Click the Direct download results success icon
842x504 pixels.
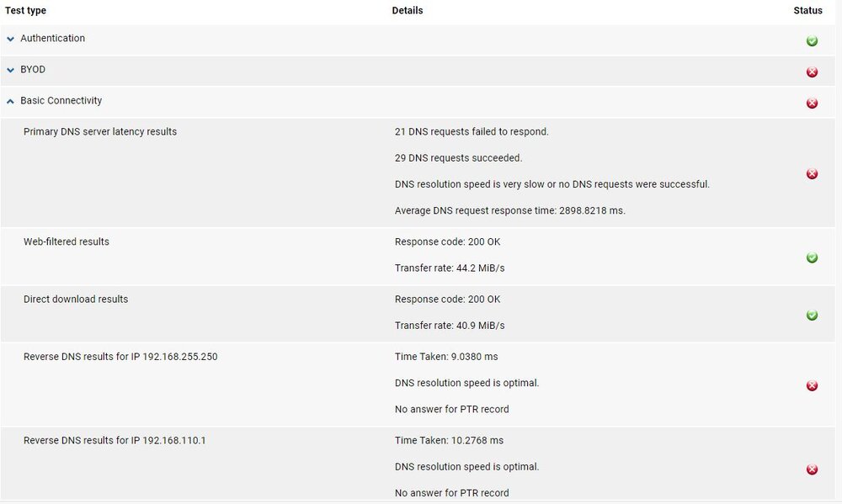812,315
